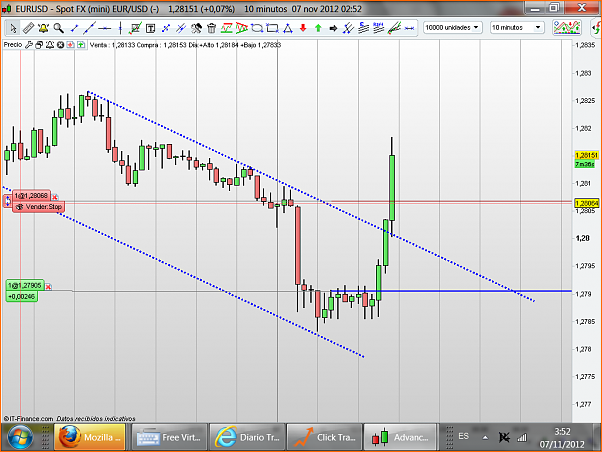This screenshot has height=452, width=602.
Task: Select the vertical line tool
Action: [120, 28]
